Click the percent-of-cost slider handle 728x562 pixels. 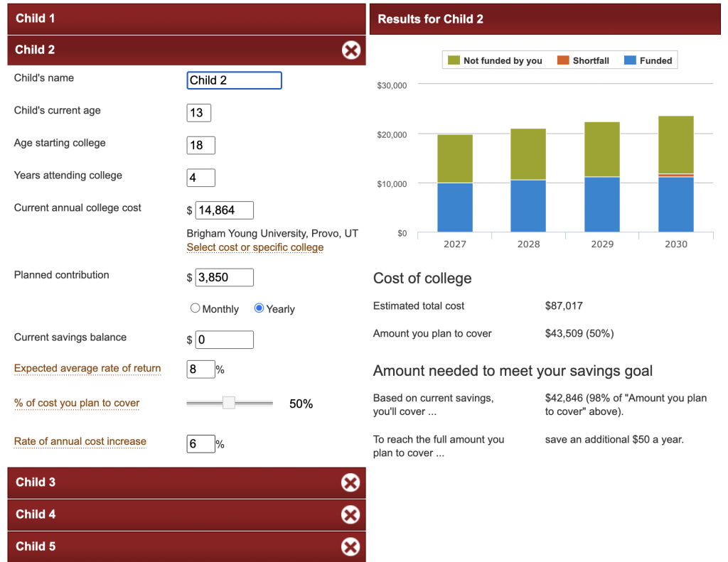[229, 403]
